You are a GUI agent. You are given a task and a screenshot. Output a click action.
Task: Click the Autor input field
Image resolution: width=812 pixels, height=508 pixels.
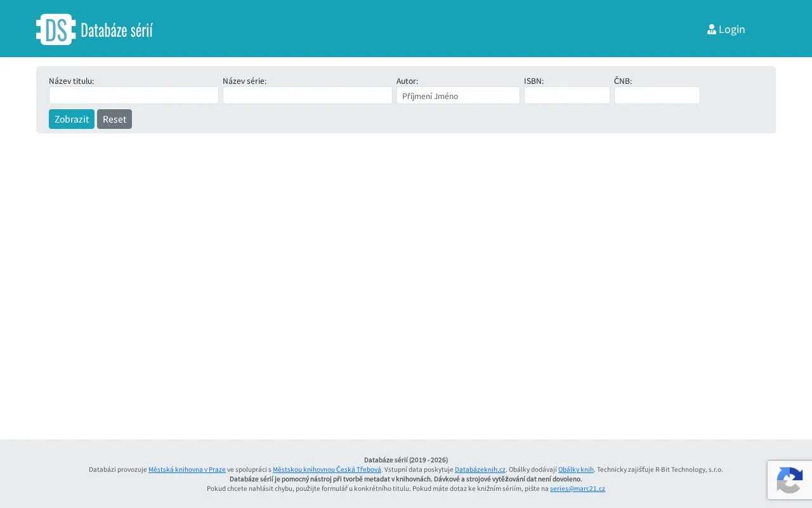(458, 95)
